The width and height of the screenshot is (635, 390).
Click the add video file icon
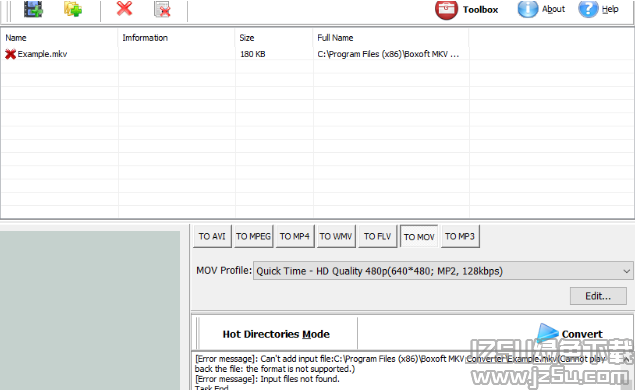coord(33,9)
